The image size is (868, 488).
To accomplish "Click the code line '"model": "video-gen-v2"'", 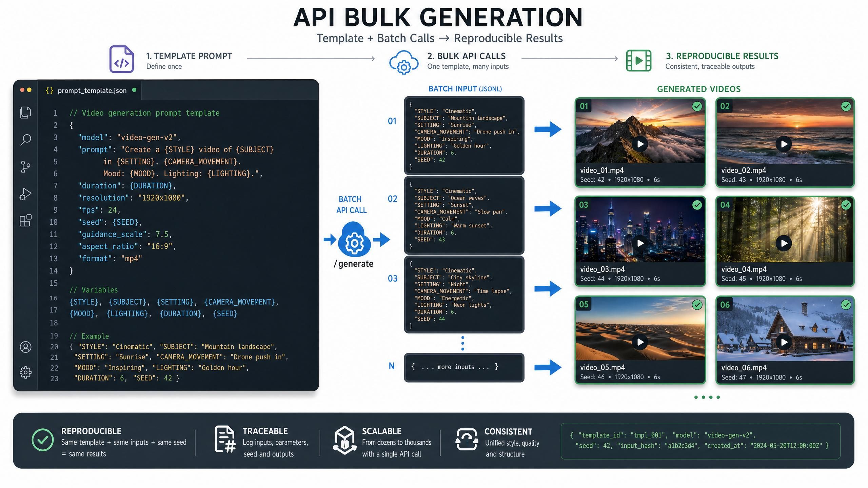I will (129, 138).
